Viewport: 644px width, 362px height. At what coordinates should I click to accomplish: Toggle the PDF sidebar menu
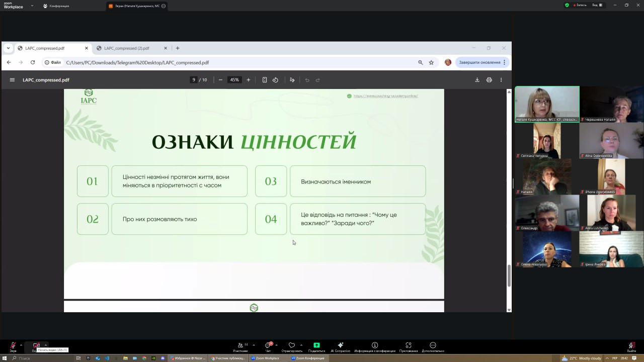tap(12, 80)
